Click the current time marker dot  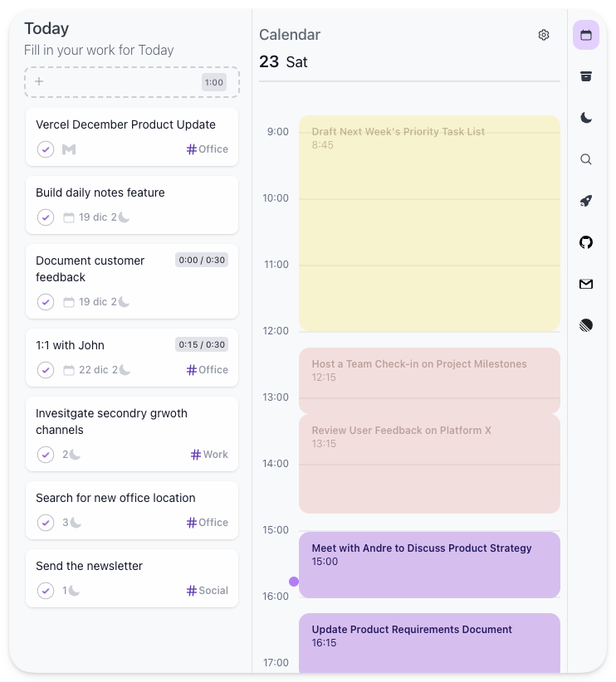pos(294,582)
